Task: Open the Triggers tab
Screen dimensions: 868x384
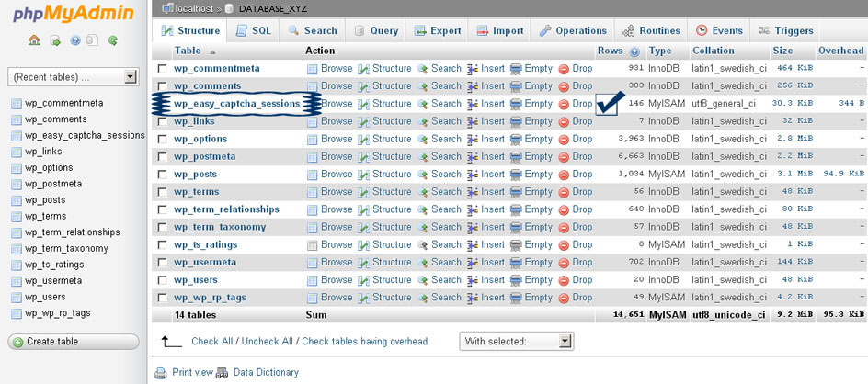Action: (x=785, y=30)
